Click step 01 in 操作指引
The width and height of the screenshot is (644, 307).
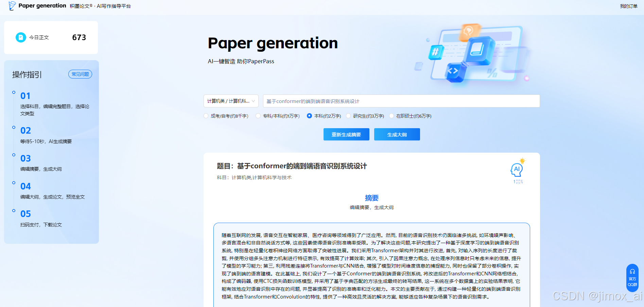25,96
